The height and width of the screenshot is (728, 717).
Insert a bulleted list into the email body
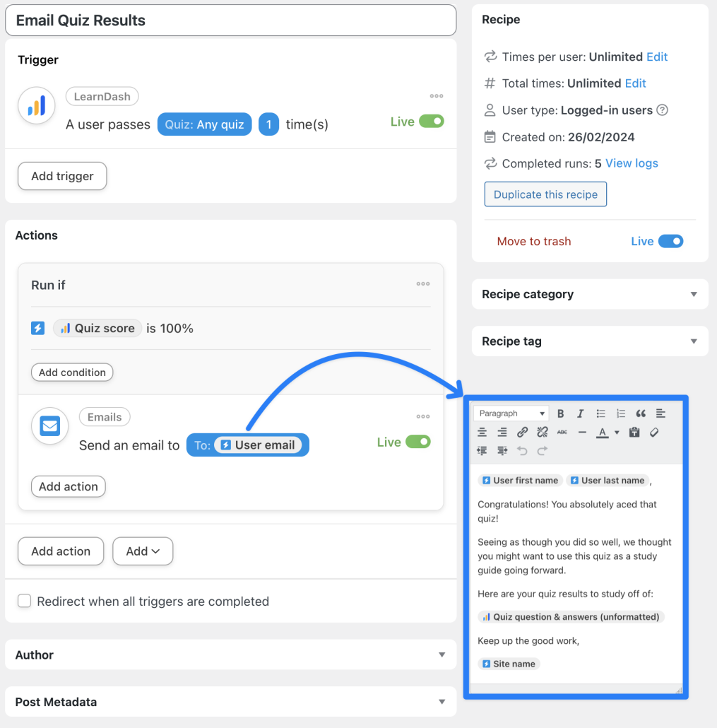602,413
